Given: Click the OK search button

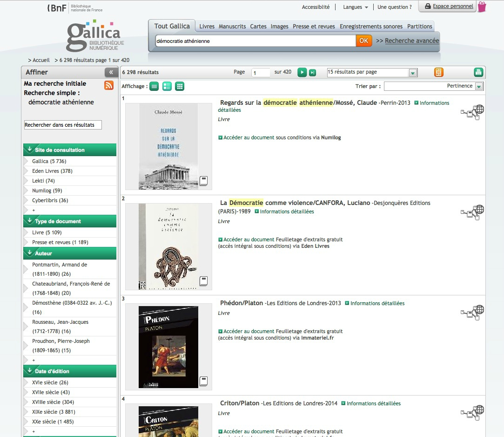Looking at the screenshot, I should (363, 41).
